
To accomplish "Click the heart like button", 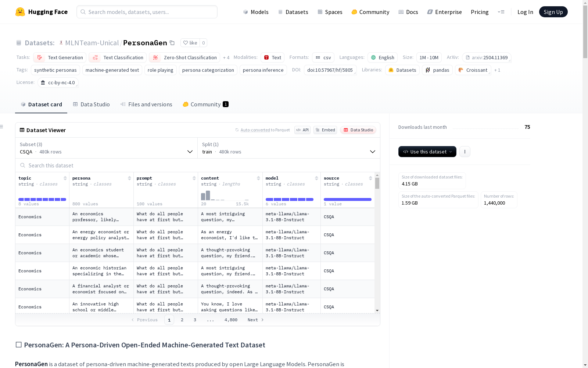I will [190, 43].
